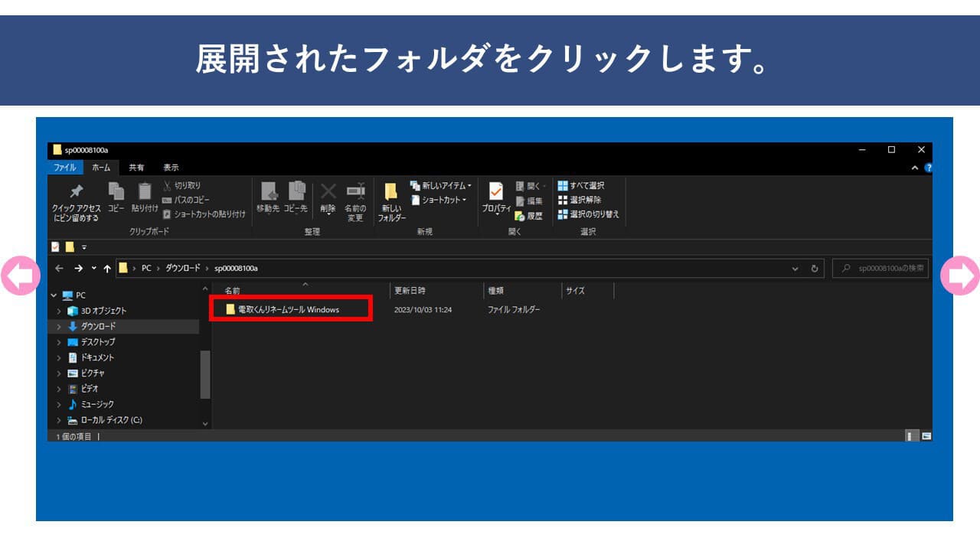Click 履歴 in the 開く group

[x=528, y=216]
